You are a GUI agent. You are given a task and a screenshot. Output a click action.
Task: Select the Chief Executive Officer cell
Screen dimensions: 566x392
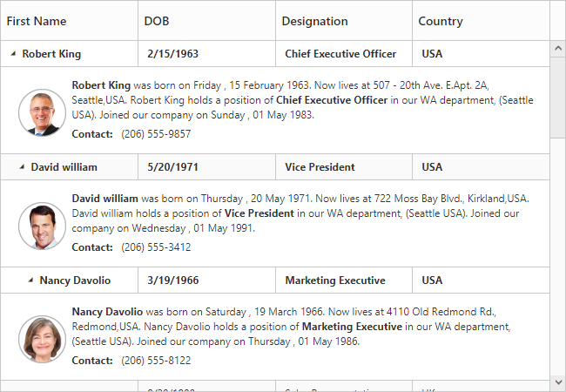340,54
